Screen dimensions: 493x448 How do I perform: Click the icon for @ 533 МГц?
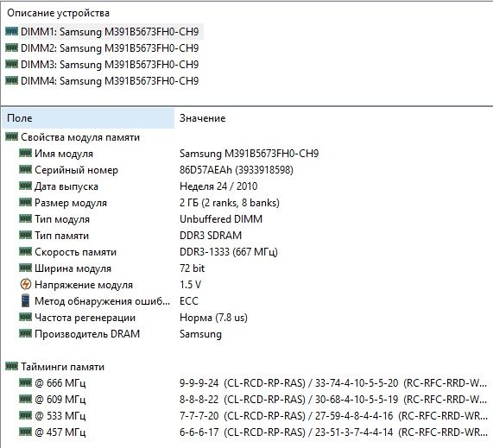pyautogui.click(x=25, y=415)
